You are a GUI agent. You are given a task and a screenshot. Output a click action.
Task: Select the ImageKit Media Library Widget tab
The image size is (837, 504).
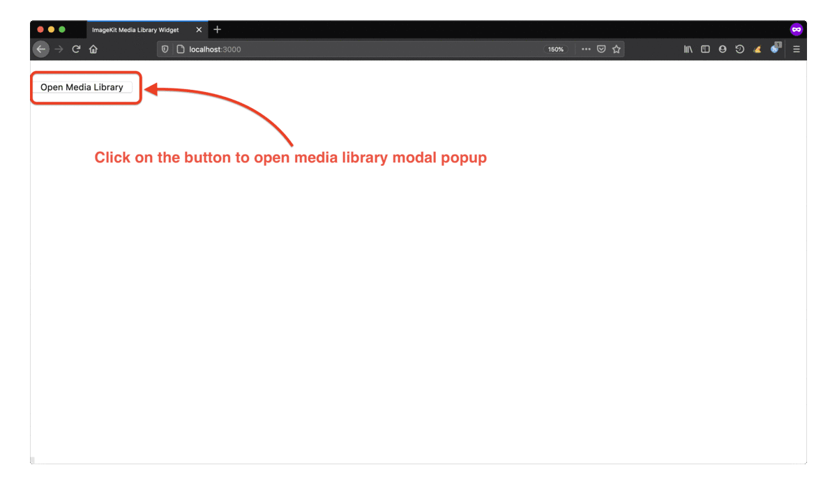[x=146, y=30]
